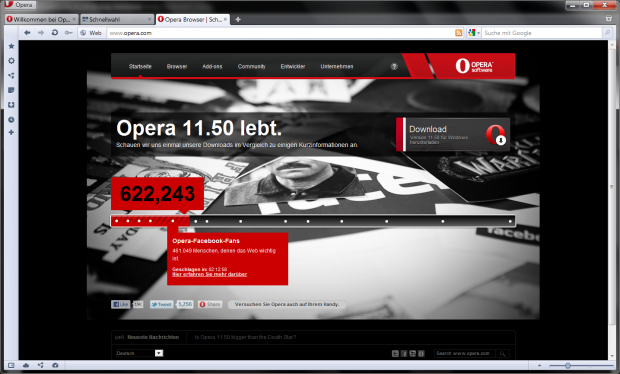Open the password manager key icon
Viewport: 620px width, 374px height.
coord(68,32)
